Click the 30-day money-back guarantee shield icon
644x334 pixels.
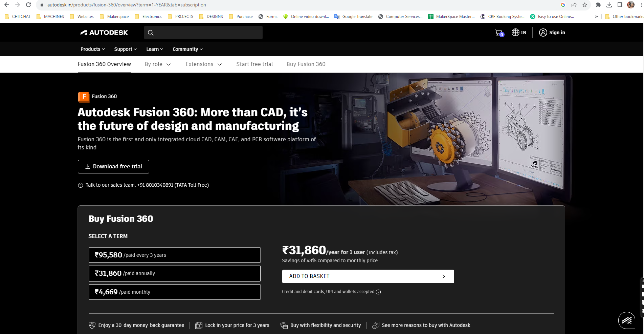[92, 325]
